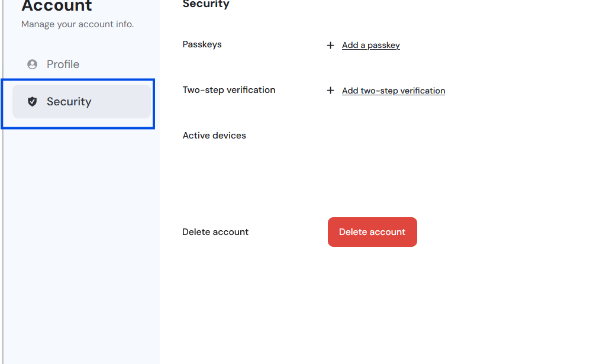Click the Profile person icon
The image size is (616, 364).
click(32, 64)
